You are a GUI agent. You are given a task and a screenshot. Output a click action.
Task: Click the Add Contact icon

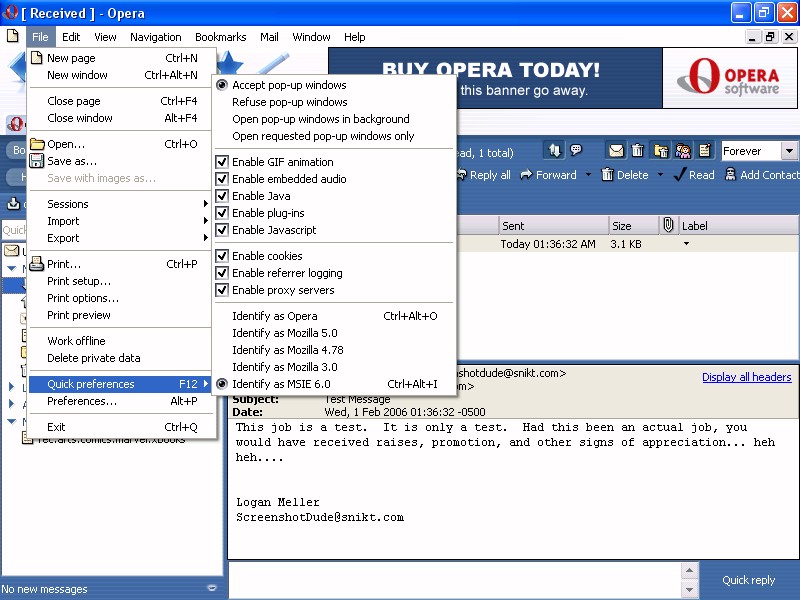729,175
